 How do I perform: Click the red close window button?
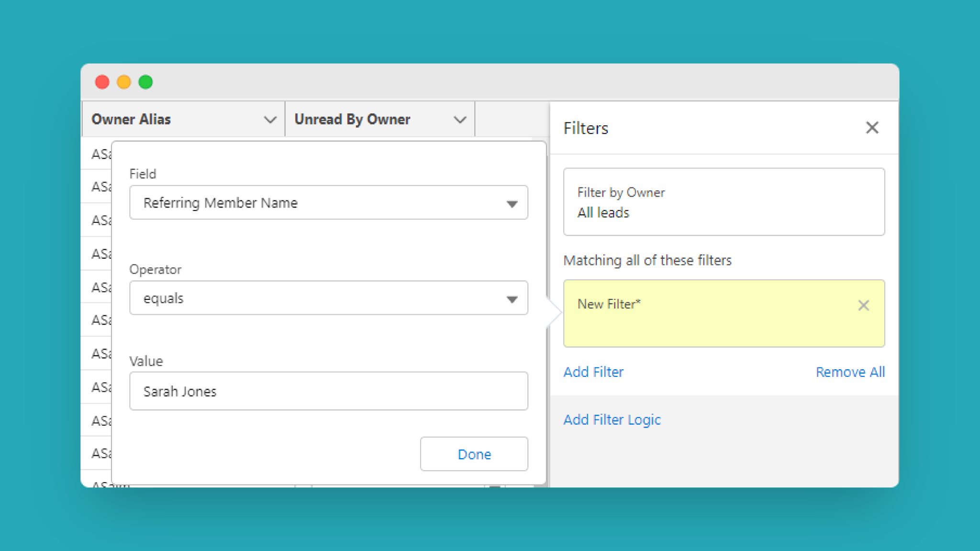click(x=102, y=82)
